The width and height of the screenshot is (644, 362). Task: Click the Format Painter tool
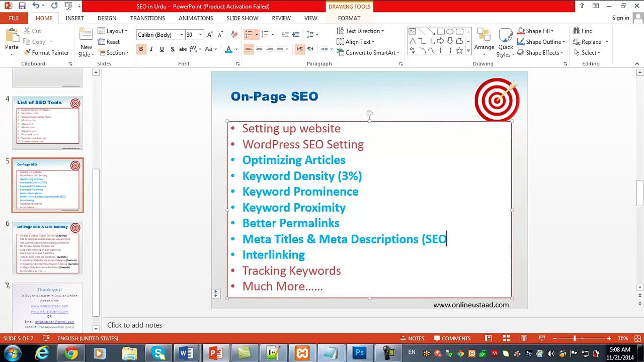point(46,53)
